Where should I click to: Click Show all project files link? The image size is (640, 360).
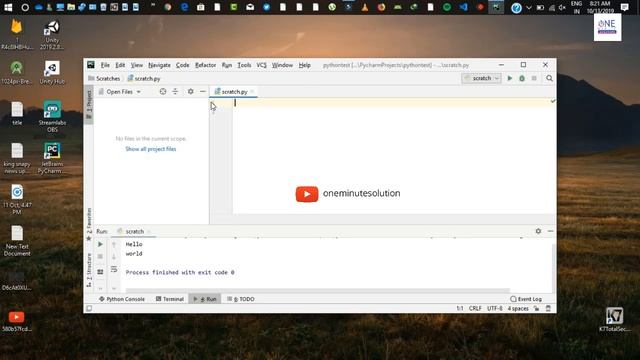point(151,149)
